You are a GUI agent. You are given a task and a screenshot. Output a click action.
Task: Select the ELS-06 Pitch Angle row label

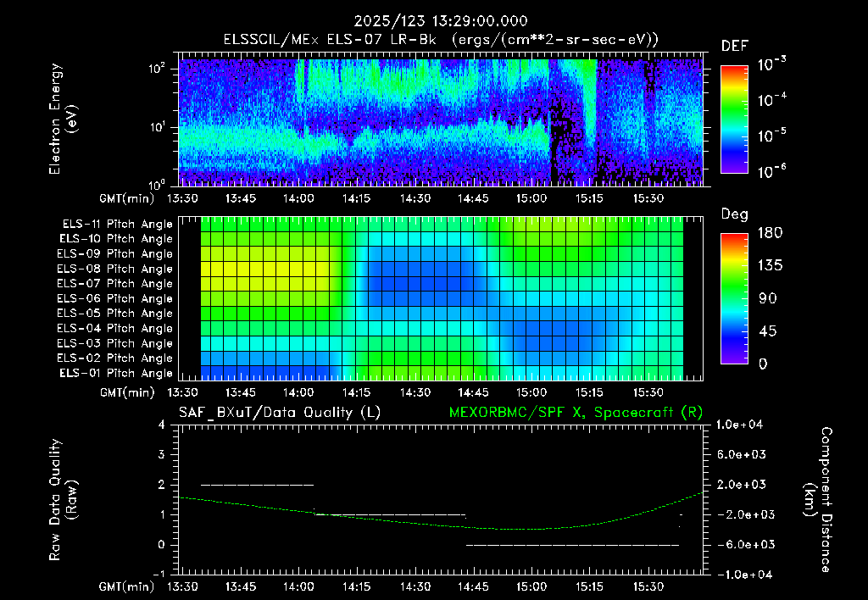[115, 298]
